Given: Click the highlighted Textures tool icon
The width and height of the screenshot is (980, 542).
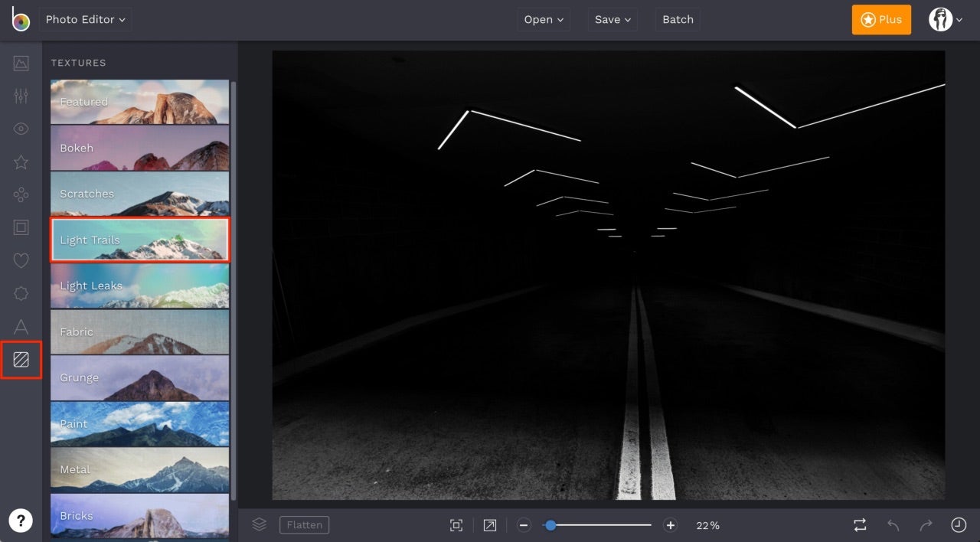Looking at the screenshot, I should click(21, 360).
